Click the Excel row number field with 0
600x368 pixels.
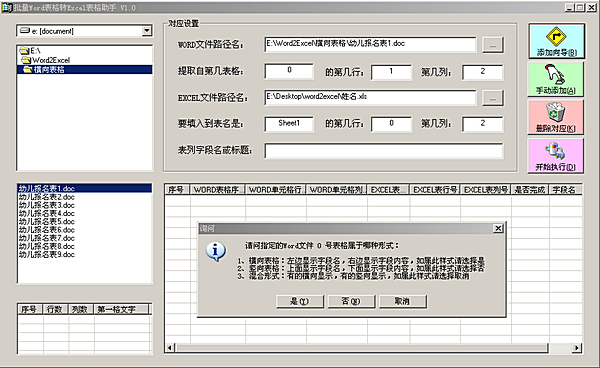click(x=391, y=124)
